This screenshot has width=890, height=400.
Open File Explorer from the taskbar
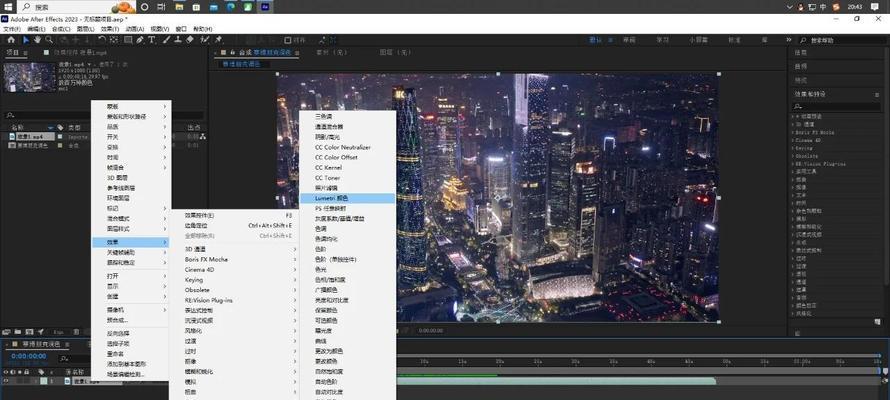179,7
